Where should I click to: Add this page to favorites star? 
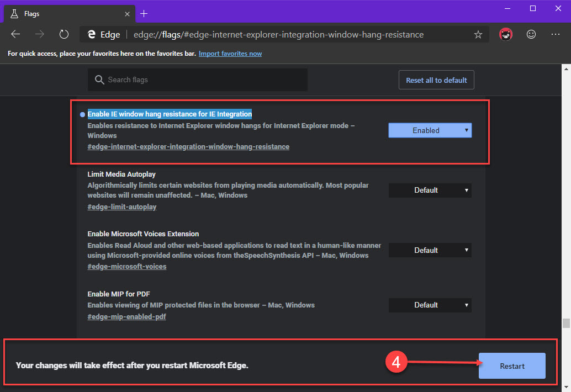(x=478, y=35)
